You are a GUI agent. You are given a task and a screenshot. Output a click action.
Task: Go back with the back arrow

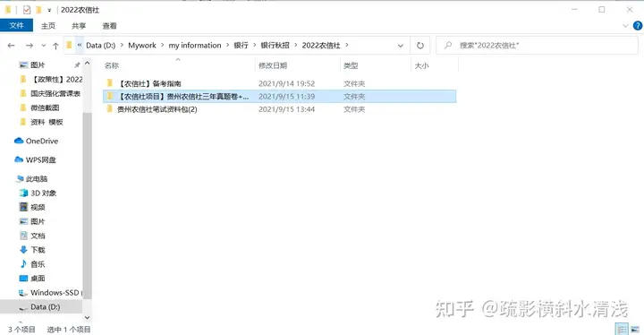coord(11,46)
